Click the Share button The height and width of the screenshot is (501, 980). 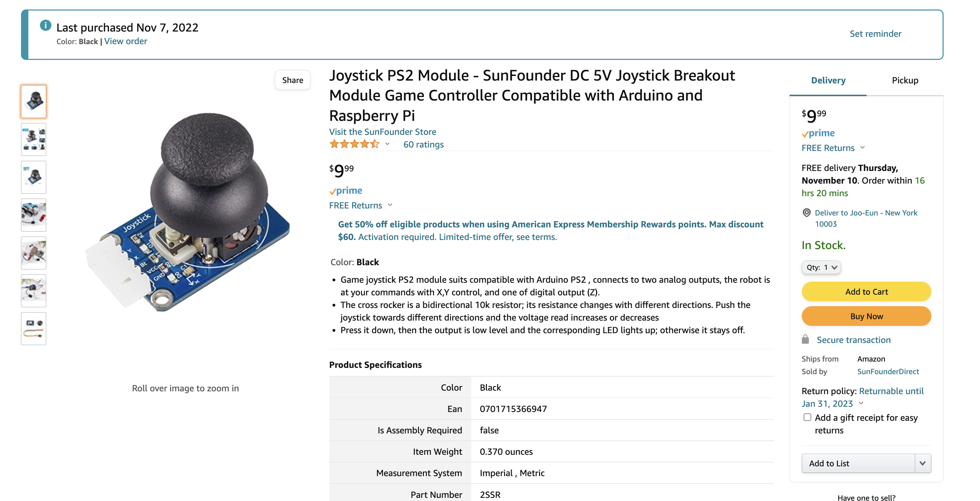coord(293,80)
